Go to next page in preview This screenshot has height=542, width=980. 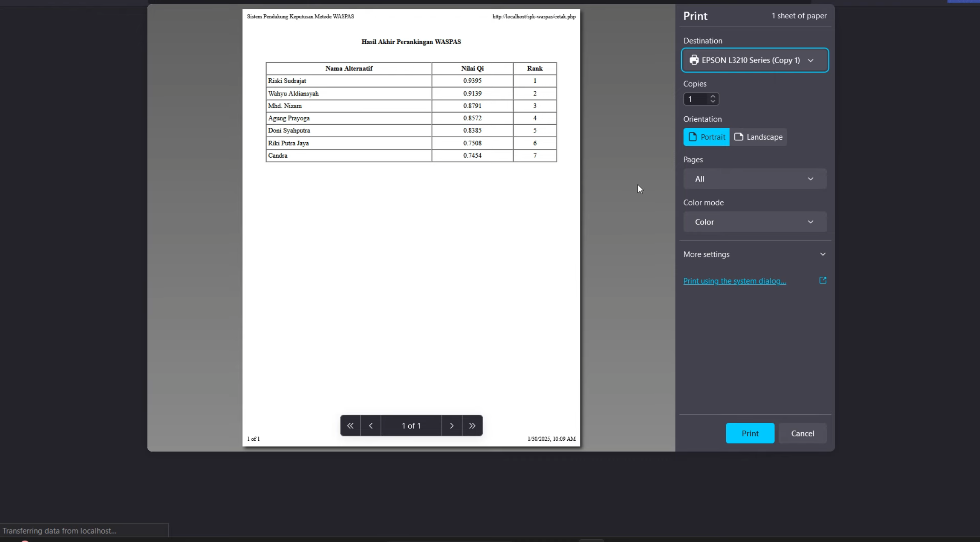[x=452, y=425]
